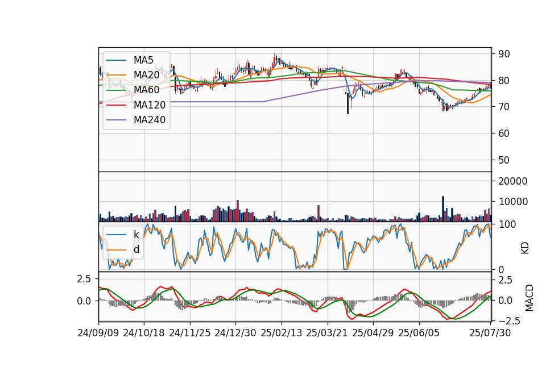546x392 pixels.
Task: Click the MA5 legend label
Action: 143,60
